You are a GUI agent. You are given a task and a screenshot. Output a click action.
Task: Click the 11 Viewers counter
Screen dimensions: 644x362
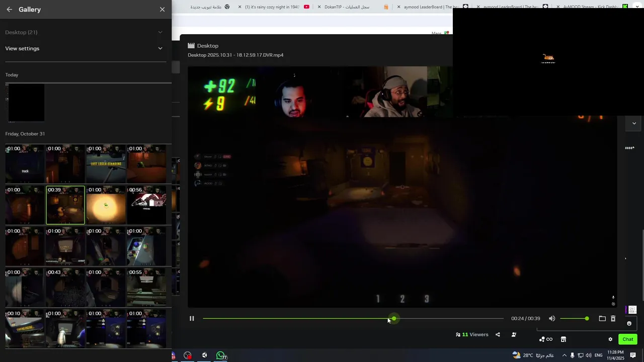(x=472, y=334)
